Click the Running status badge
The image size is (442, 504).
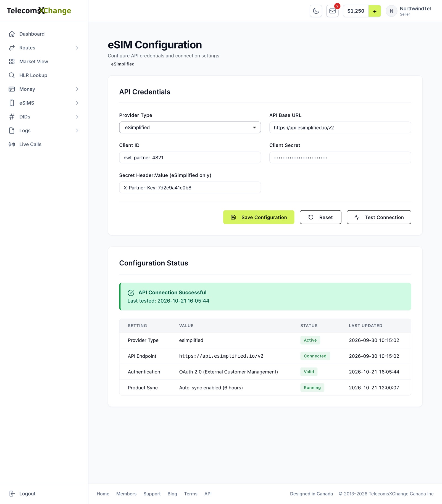pos(312,388)
